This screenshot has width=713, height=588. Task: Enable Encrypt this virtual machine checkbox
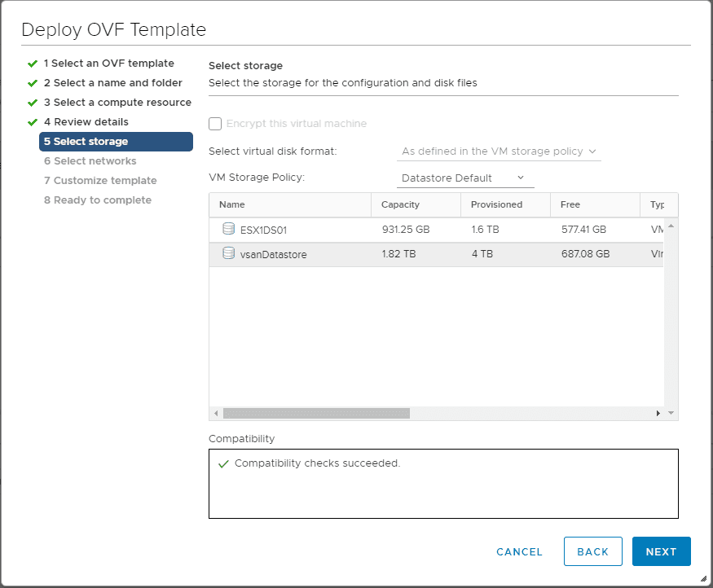coord(215,124)
